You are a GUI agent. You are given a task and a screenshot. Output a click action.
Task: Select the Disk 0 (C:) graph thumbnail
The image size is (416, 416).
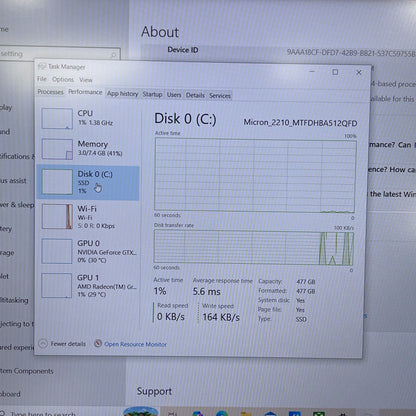[x=57, y=182]
